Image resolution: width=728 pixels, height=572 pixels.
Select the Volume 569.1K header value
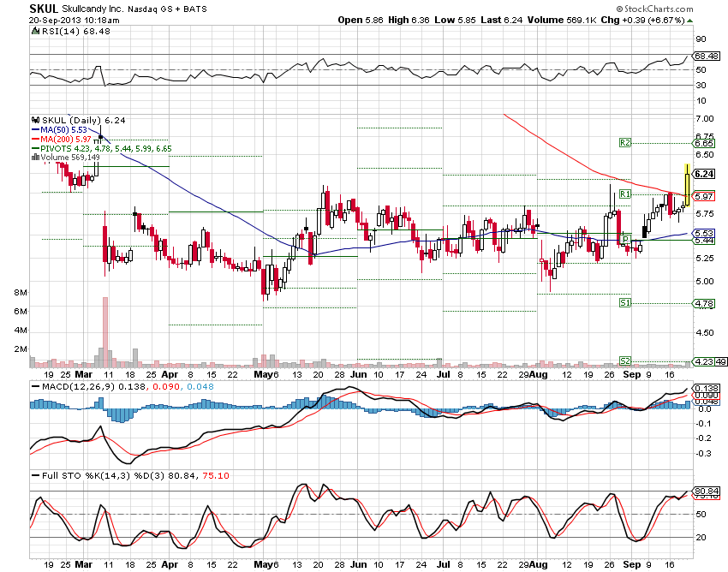point(562,20)
